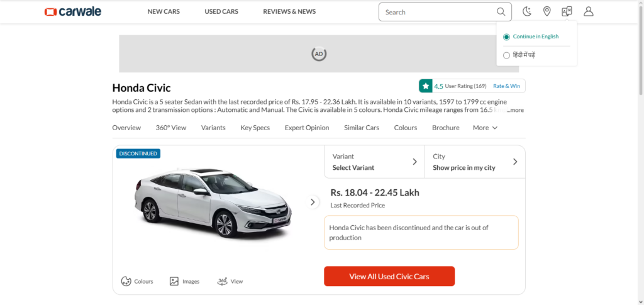Open the 360 View icon below car
The image size is (644, 305).
pos(222,281)
